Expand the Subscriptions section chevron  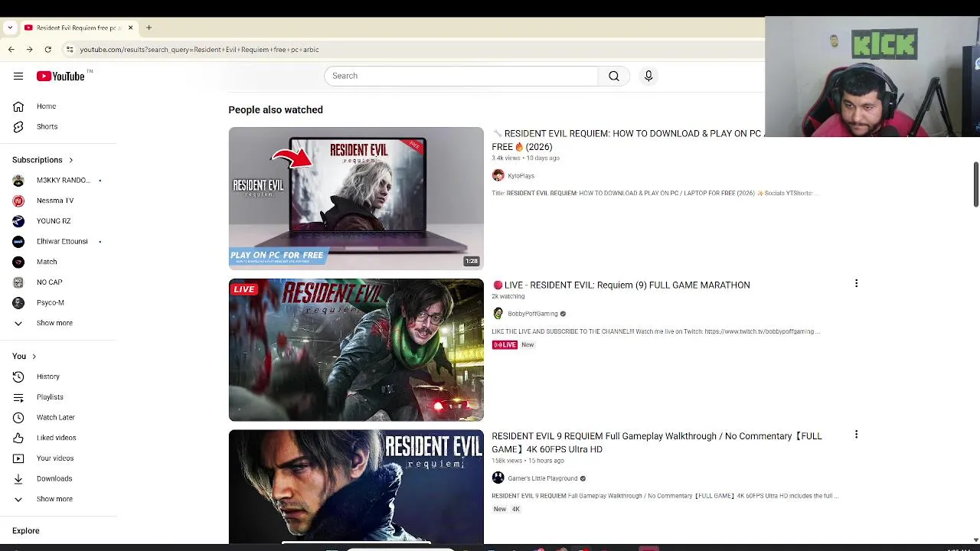(x=70, y=160)
